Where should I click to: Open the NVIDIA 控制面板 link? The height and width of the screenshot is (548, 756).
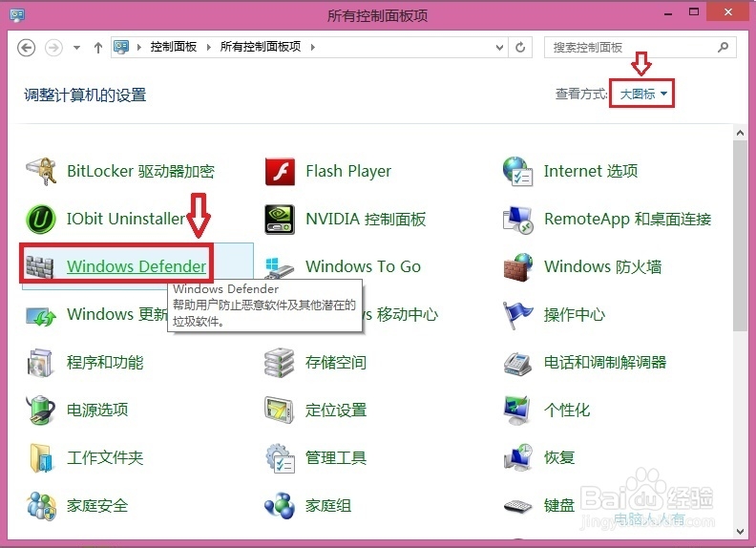[366, 219]
